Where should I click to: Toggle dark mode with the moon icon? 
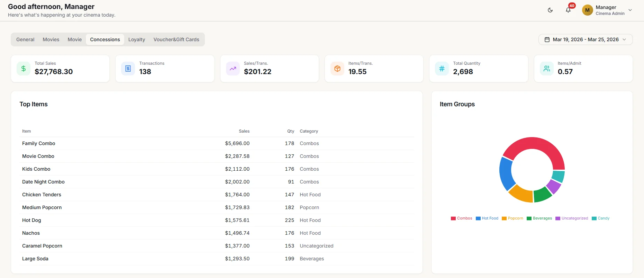pos(550,10)
